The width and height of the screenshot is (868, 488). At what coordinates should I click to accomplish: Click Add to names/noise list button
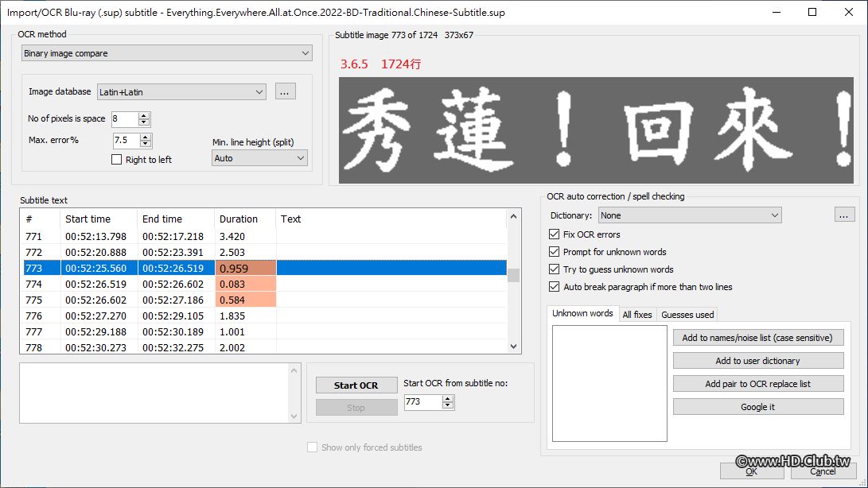click(x=758, y=338)
